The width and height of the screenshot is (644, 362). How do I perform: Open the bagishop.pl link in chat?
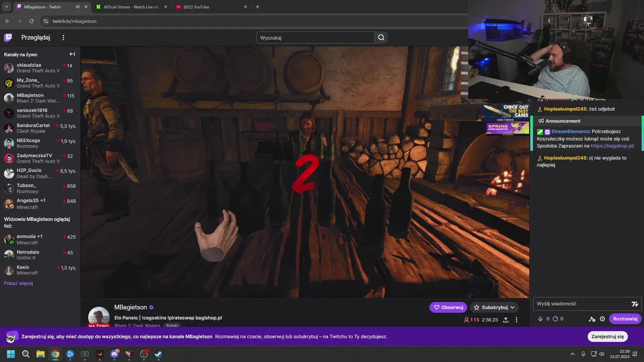(x=612, y=146)
